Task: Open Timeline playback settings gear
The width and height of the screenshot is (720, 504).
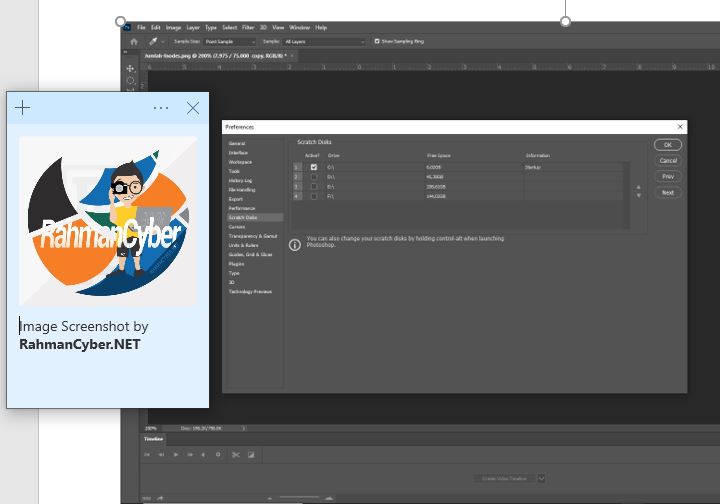Action: pos(218,455)
